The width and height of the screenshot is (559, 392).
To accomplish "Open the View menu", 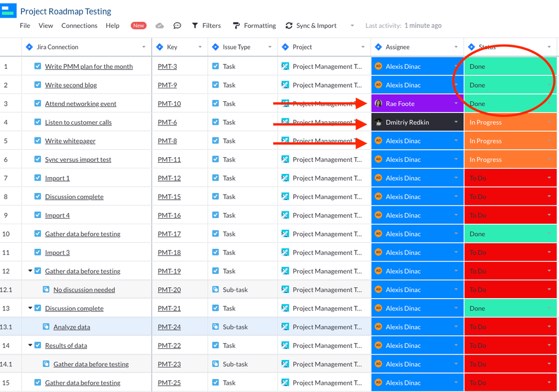I will point(45,25).
